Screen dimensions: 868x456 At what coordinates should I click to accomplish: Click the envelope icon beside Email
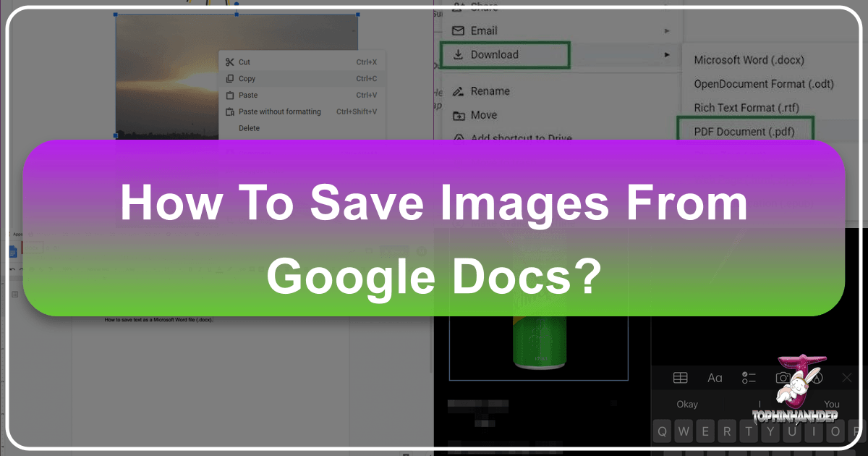pyautogui.click(x=459, y=30)
